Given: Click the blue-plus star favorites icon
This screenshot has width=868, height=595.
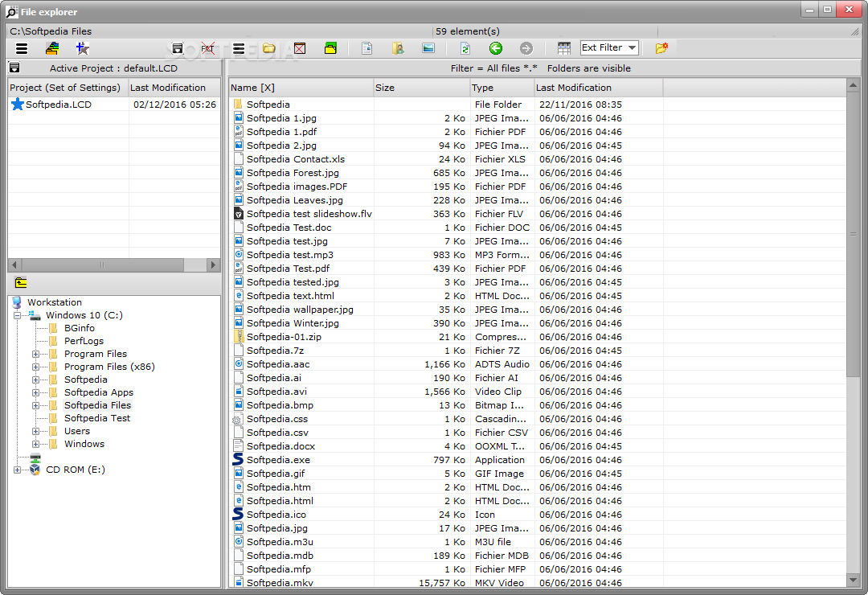Looking at the screenshot, I should coord(83,49).
